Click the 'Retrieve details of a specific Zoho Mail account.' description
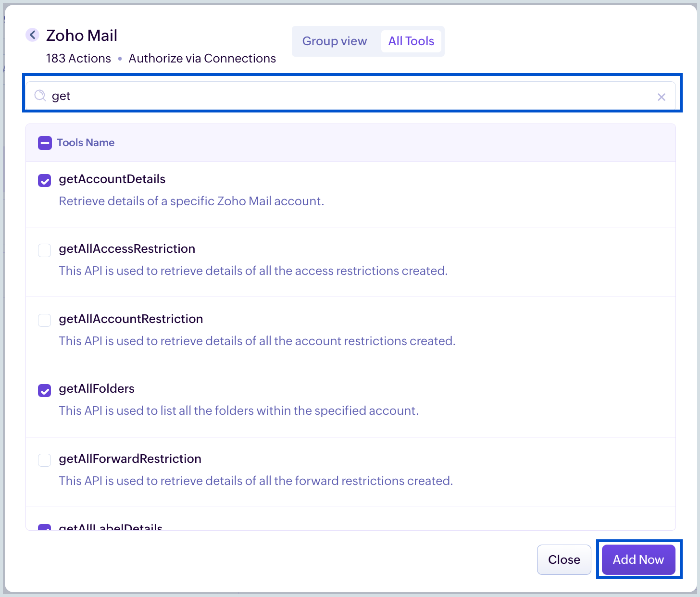Image resolution: width=700 pixels, height=597 pixels. pyautogui.click(x=191, y=201)
